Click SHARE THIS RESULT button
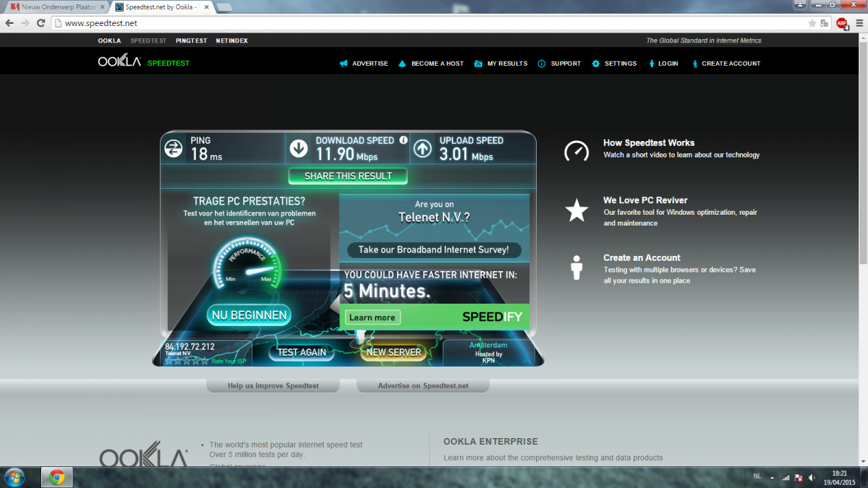The image size is (868, 488). pos(348,176)
